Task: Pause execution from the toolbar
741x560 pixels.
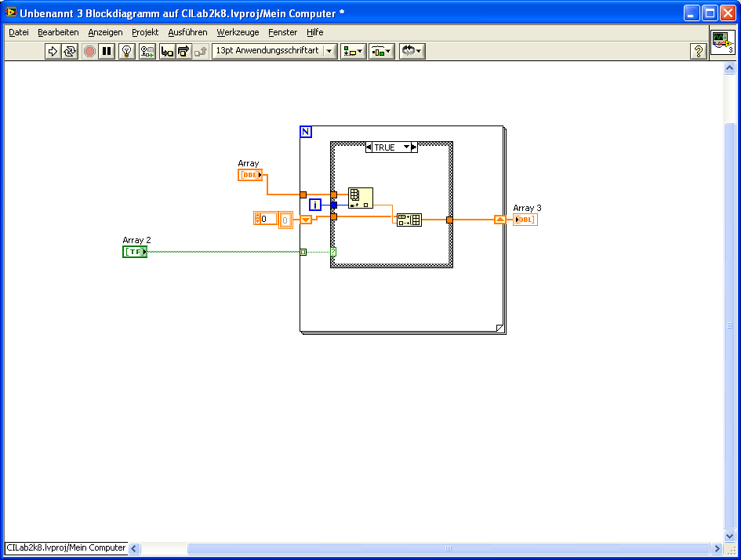Action: point(107,51)
